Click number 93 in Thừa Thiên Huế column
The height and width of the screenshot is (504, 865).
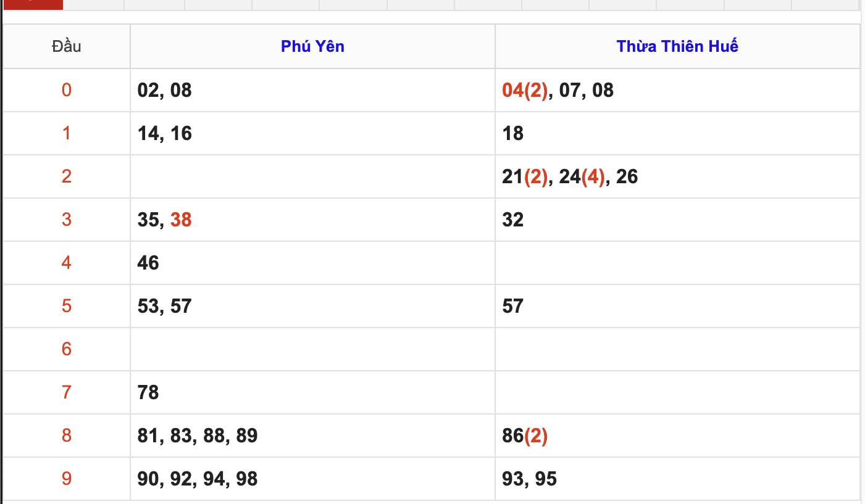(x=513, y=479)
